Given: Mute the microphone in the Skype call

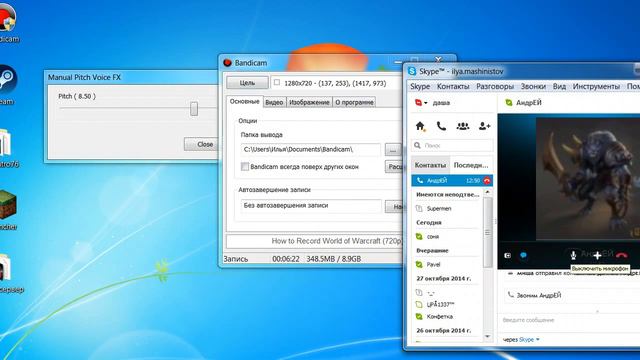Looking at the screenshot, I should 573,256.
